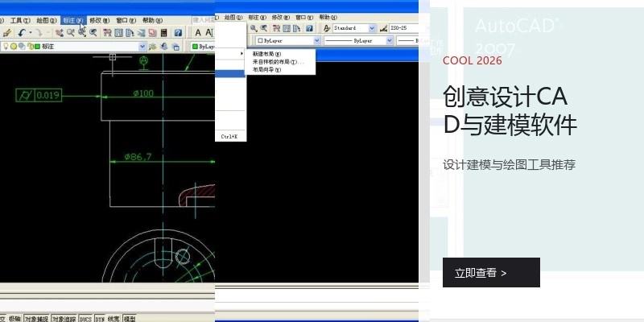Click the Undo arrow icon
Viewport: 644px width, 322px height.
(x=23, y=33)
